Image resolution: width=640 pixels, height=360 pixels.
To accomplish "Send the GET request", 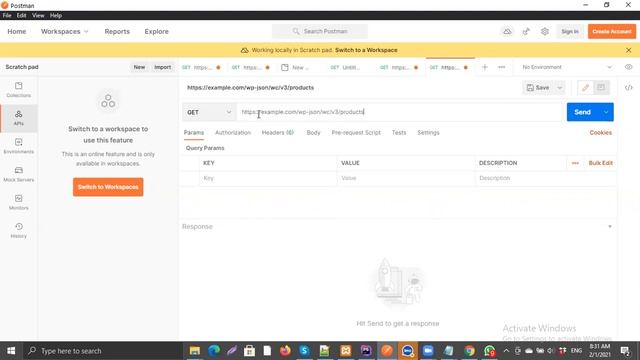I will click(582, 112).
